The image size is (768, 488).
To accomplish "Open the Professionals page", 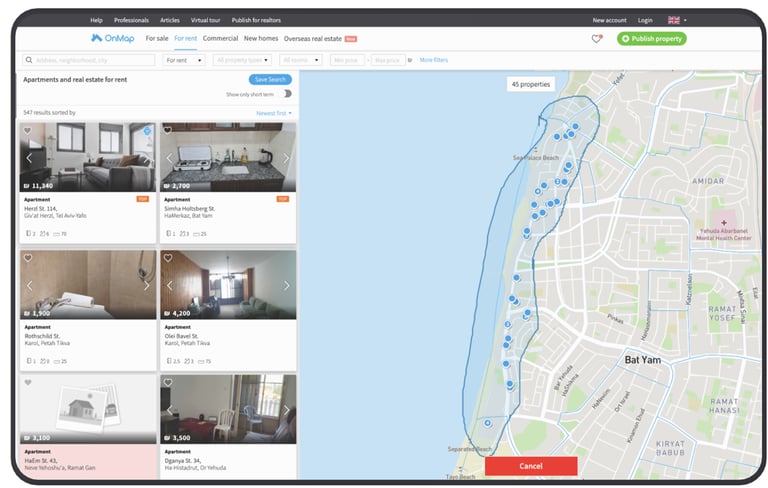I will coord(131,20).
